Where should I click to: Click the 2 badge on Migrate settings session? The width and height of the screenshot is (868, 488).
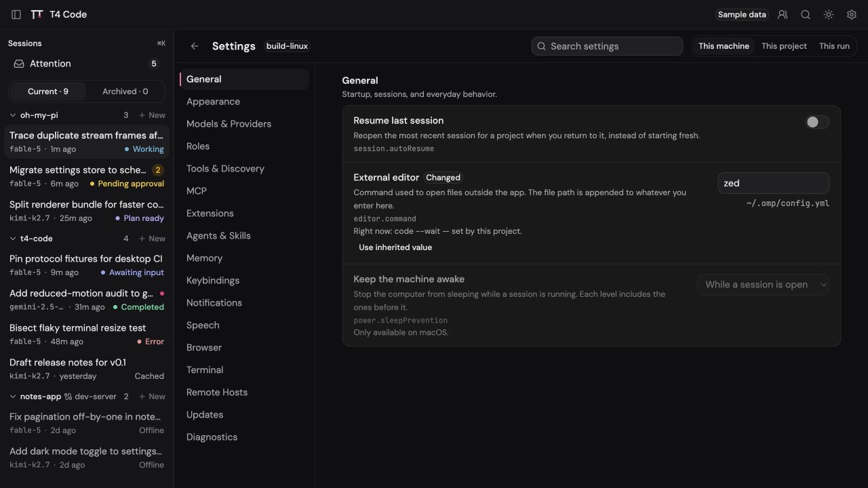tap(158, 170)
